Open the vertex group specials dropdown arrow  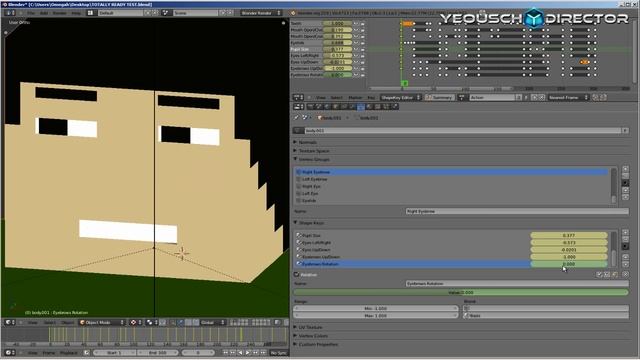click(626, 183)
